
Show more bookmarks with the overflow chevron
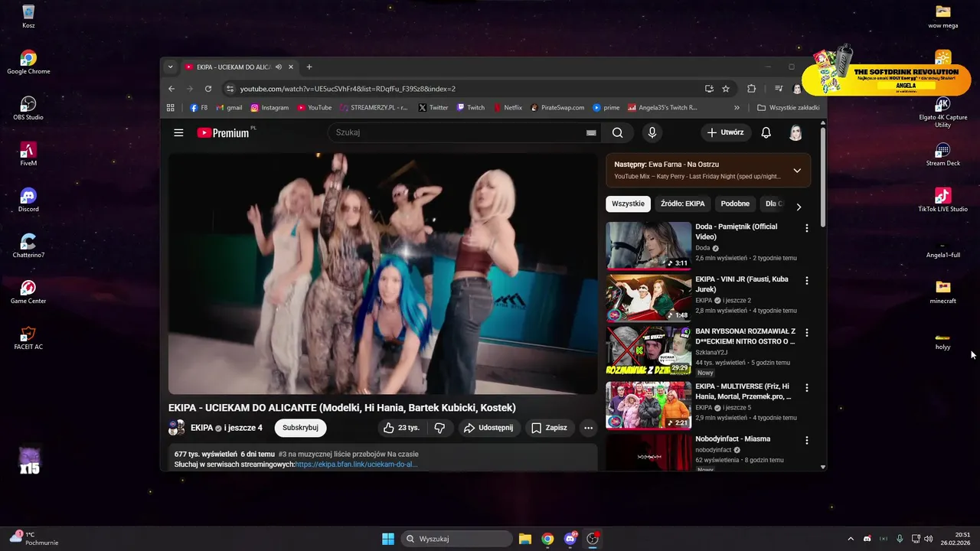(737, 108)
